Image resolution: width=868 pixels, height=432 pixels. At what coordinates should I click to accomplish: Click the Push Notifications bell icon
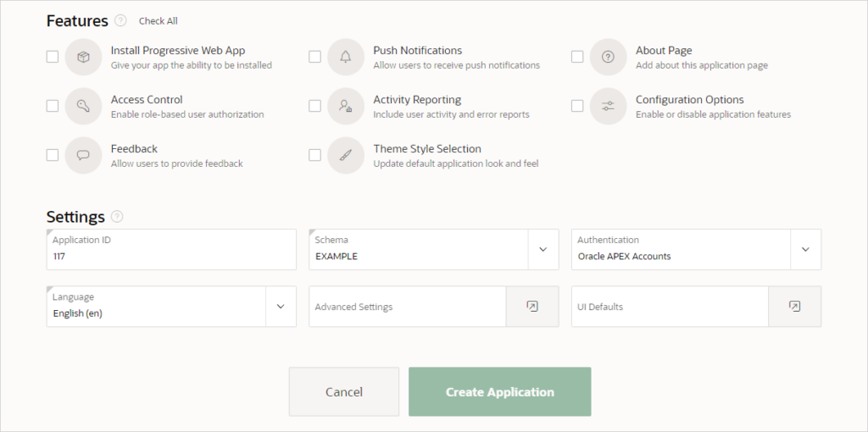(346, 57)
